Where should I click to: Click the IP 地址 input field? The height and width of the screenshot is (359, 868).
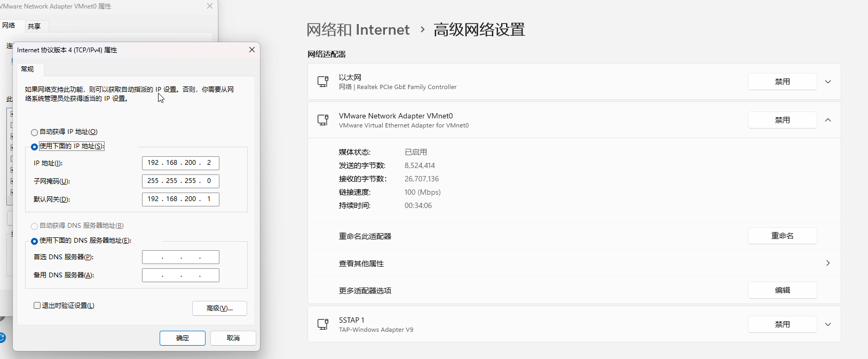tap(180, 163)
